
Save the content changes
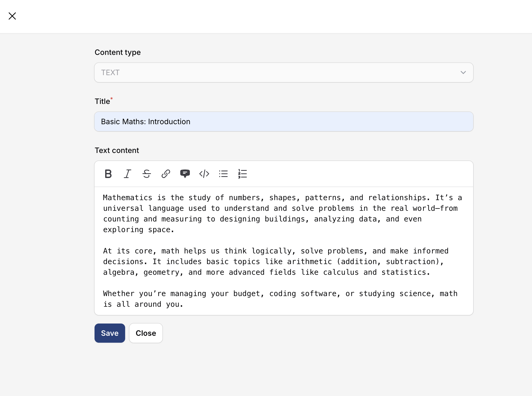tap(110, 333)
